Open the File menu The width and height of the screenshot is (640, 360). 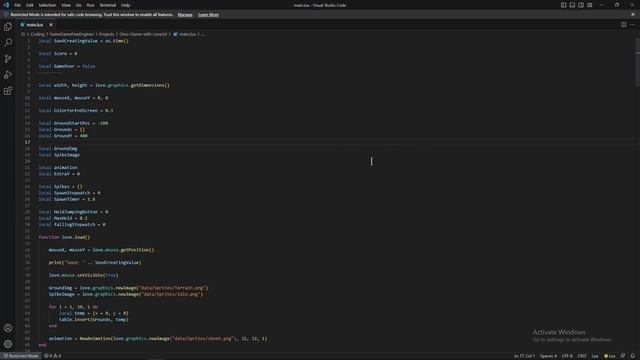click(x=17, y=5)
